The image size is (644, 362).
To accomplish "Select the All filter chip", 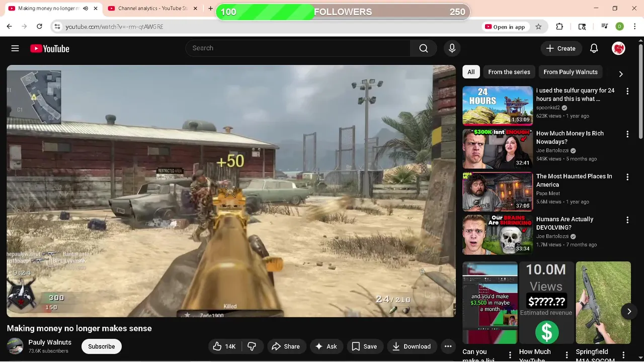I will point(471,72).
